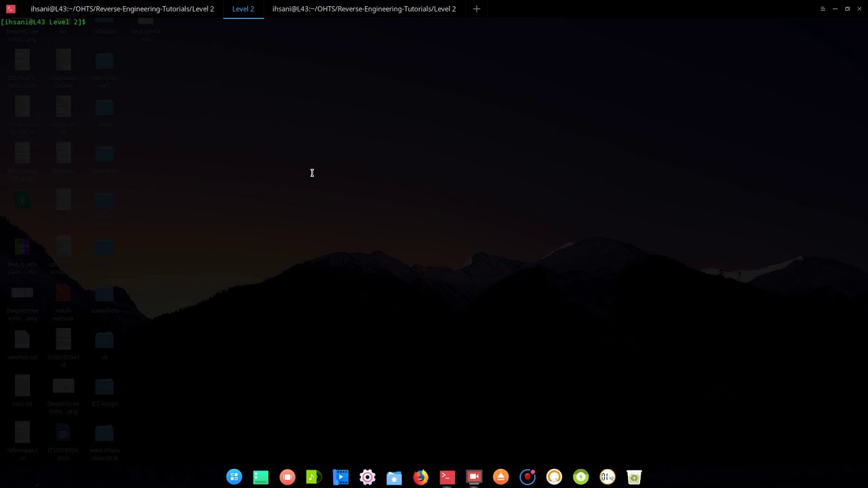Add a new terminal tab with plus button
The height and width of the screenshot is (488, 868).
476,9
